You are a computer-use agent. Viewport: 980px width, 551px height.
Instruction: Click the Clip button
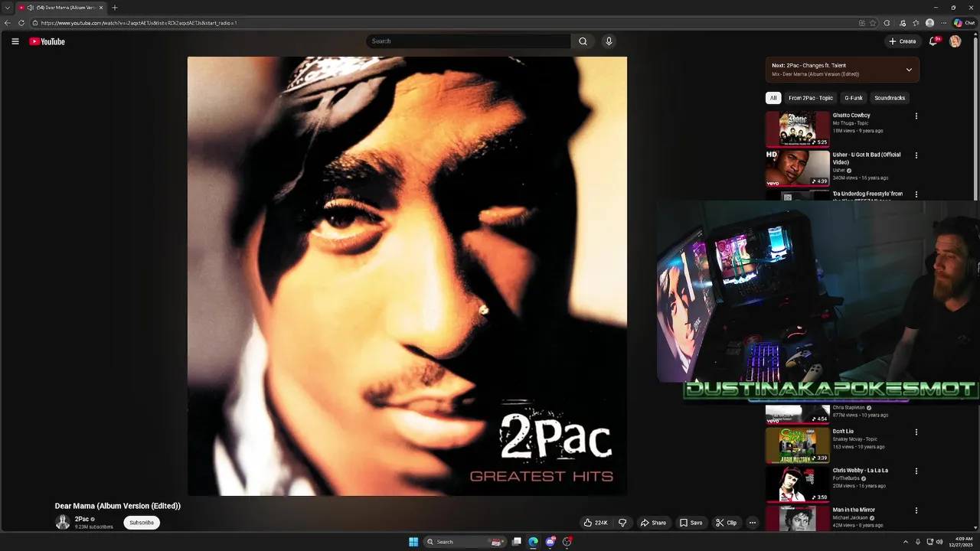coord(726,523)
